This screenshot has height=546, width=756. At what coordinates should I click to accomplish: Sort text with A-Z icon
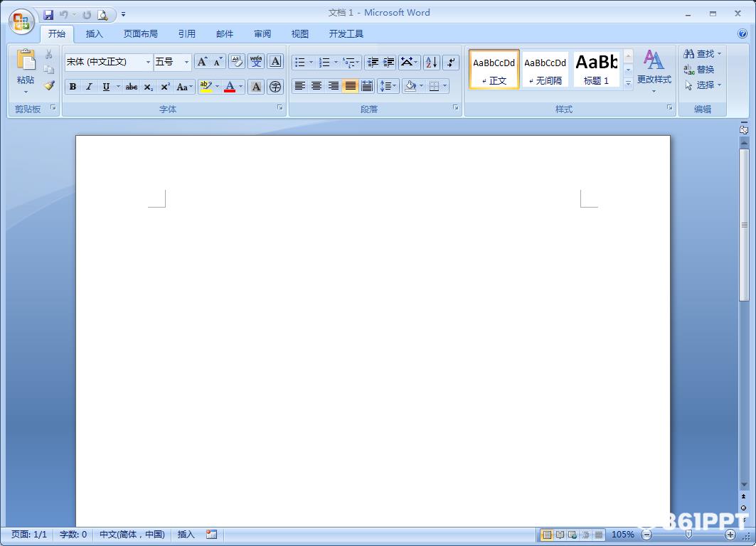(432, 62)
